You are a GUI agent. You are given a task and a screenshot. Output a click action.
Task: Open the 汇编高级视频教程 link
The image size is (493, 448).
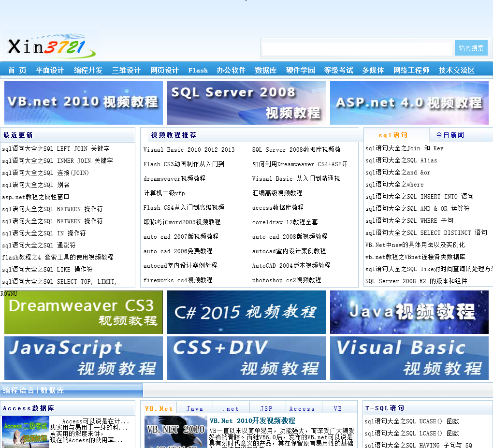[277, 193]
